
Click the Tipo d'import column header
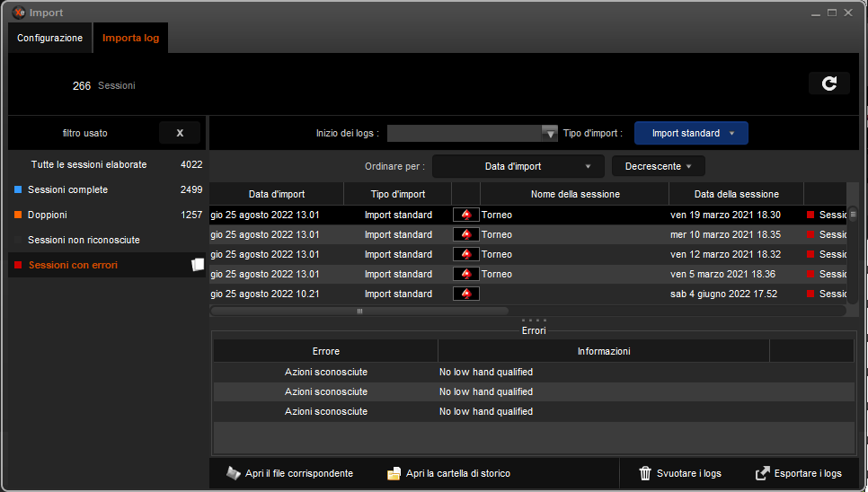[x=397, y=194]
